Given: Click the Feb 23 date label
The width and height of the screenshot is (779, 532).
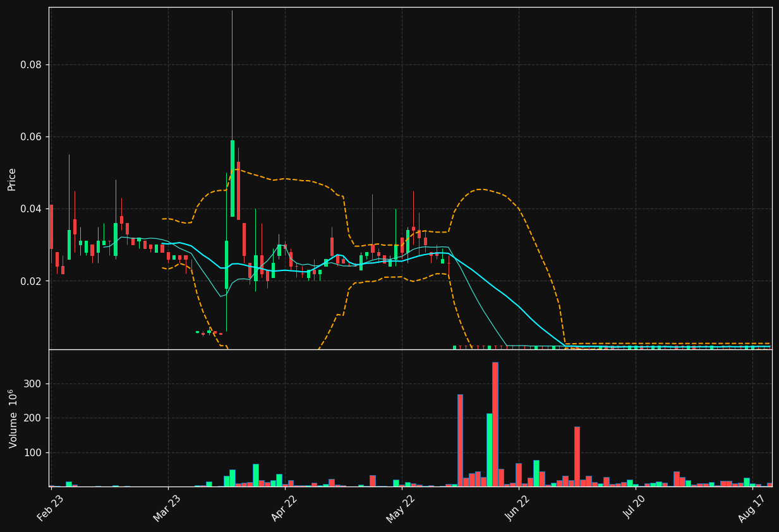Looking at the screenshot, I should 51,508.
